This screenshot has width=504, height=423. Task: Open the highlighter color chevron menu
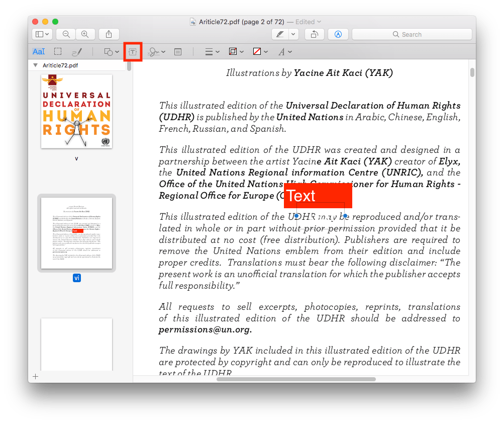pos(293,34)
